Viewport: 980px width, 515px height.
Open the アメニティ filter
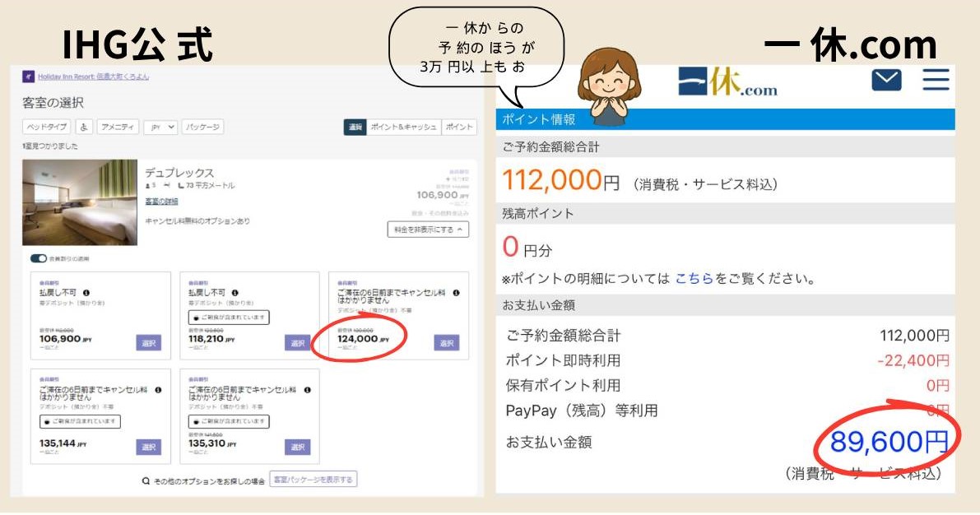118,127
